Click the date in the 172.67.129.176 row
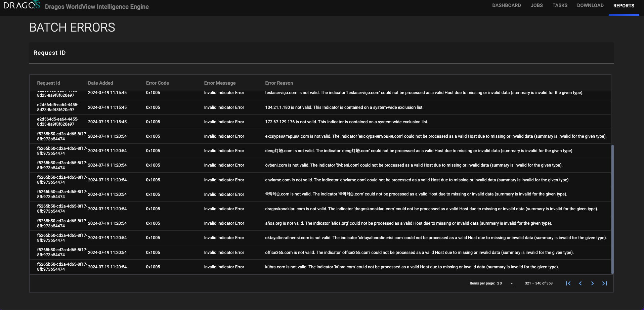Image resolution: width=644 pixels, height=310 pixels. point(107,122)
